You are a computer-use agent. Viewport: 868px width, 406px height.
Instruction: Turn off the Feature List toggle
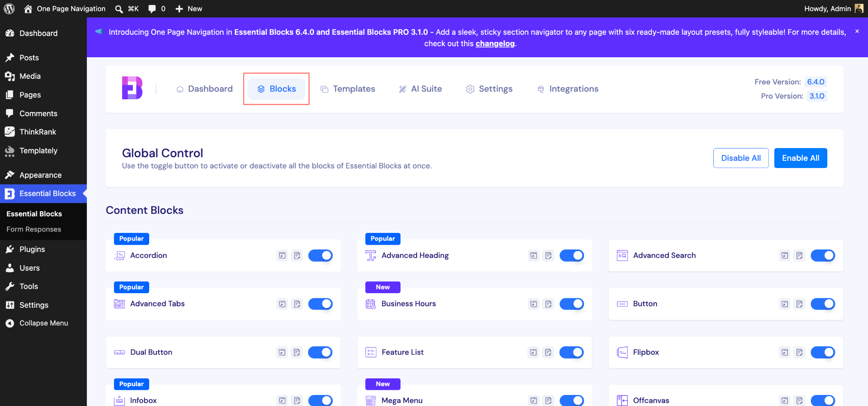[x=572, y=352]
